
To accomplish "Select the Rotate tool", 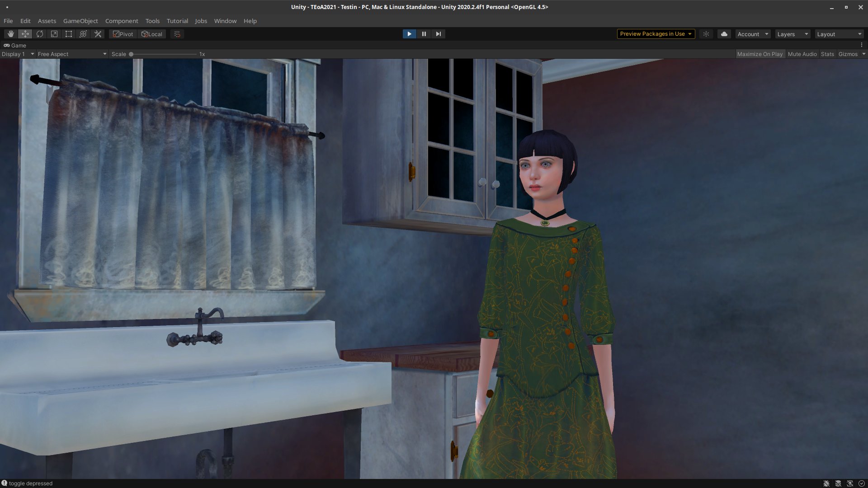I will (x=40, y=34).
